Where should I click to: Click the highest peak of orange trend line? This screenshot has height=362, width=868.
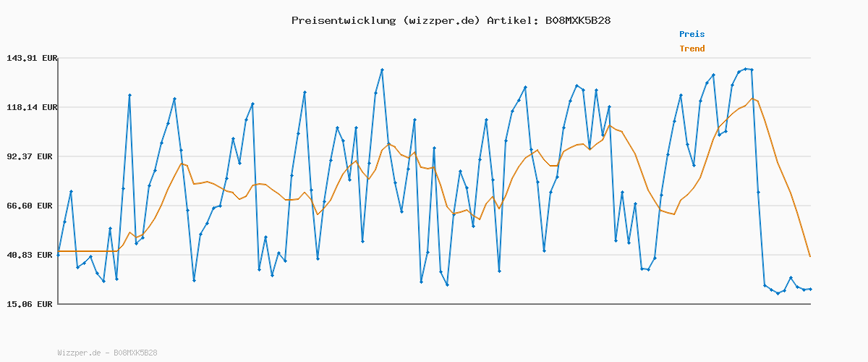tap(752, 98)
